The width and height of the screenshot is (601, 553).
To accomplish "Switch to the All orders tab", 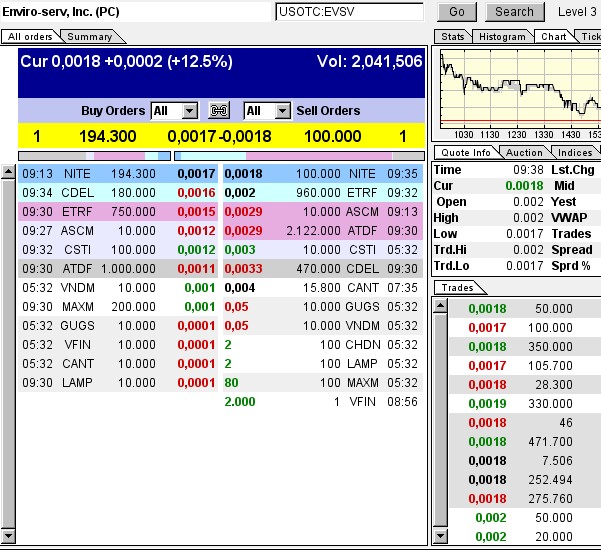I will 30,37.
